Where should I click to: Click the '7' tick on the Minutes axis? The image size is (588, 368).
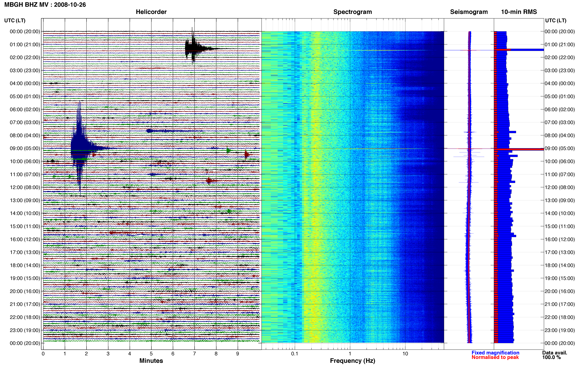(x=195, y=354)
